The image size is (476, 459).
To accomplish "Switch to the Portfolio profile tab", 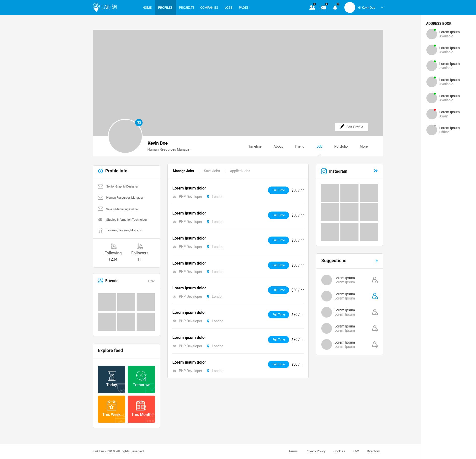I will pos(341,146).
